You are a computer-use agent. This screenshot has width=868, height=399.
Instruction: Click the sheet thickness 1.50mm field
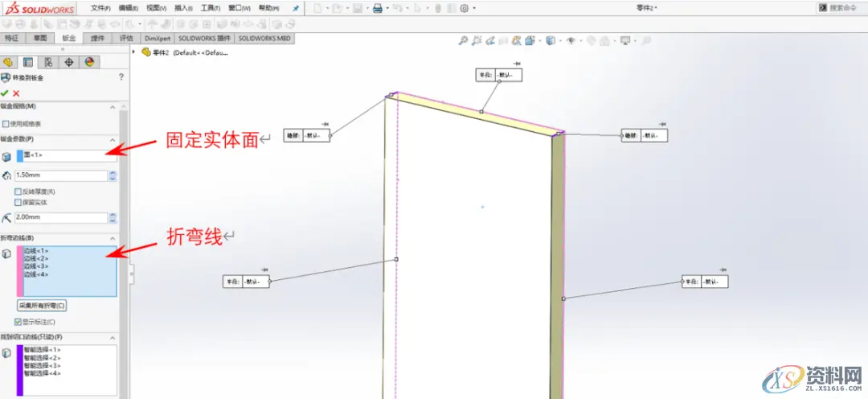(x=61, y=176)
